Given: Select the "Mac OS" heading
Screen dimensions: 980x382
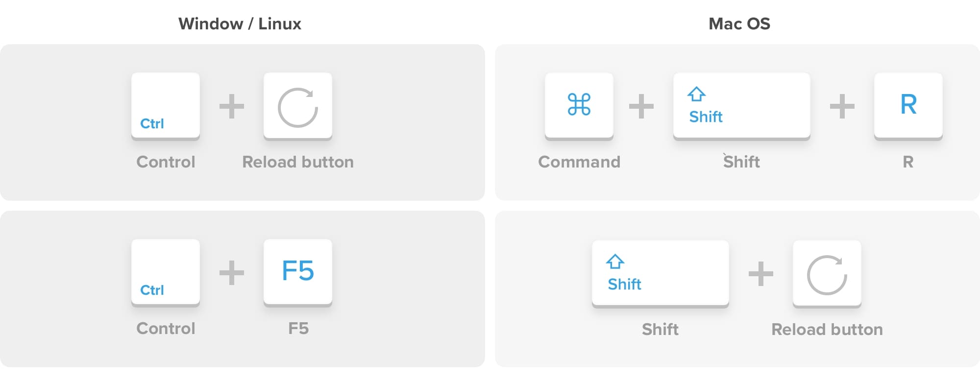Looking at the screenshot, I should pos(739,24).
